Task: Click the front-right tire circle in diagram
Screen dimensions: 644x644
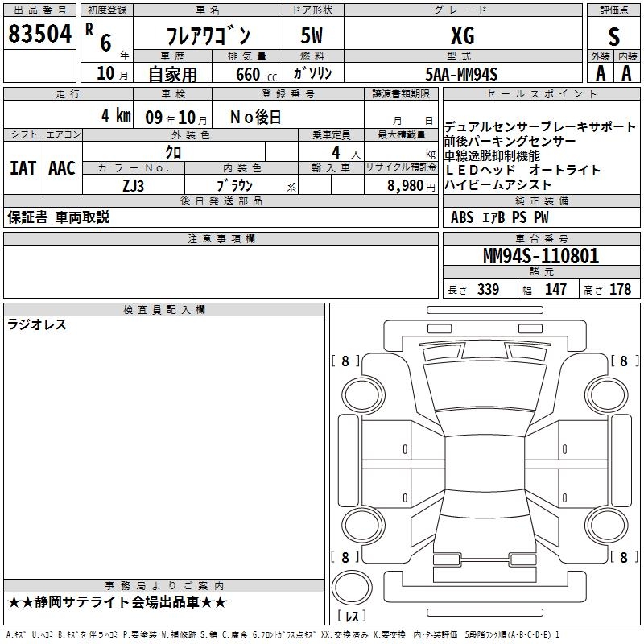Action: [607, 395]
